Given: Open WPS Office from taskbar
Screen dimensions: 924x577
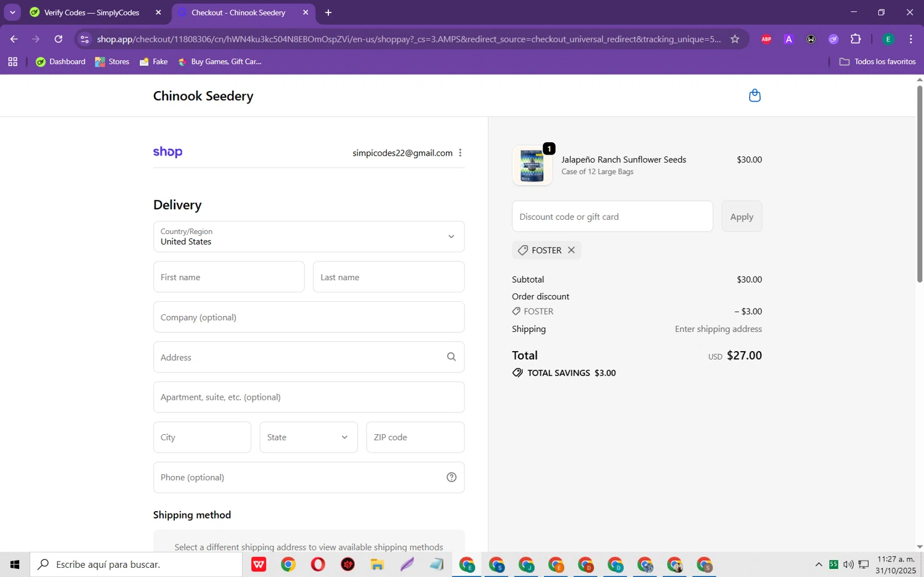Looking at the screenshot, I should (259, 564).
